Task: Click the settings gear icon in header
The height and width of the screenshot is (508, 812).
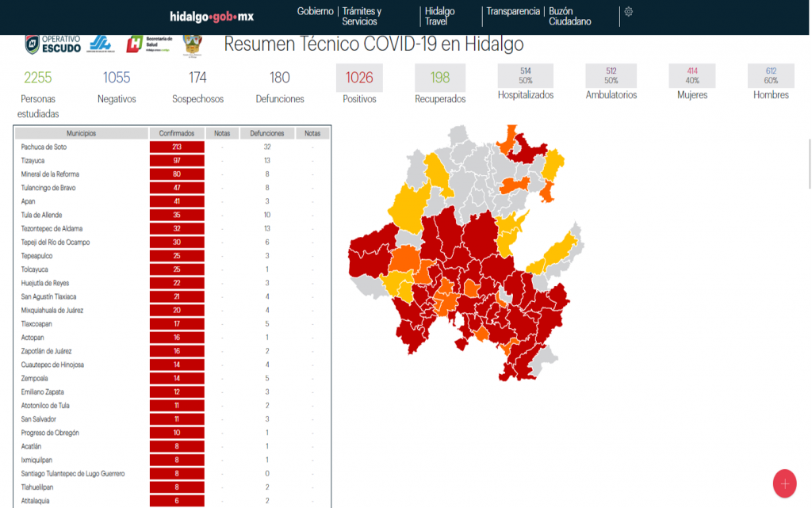Action: tap(628, 12)
